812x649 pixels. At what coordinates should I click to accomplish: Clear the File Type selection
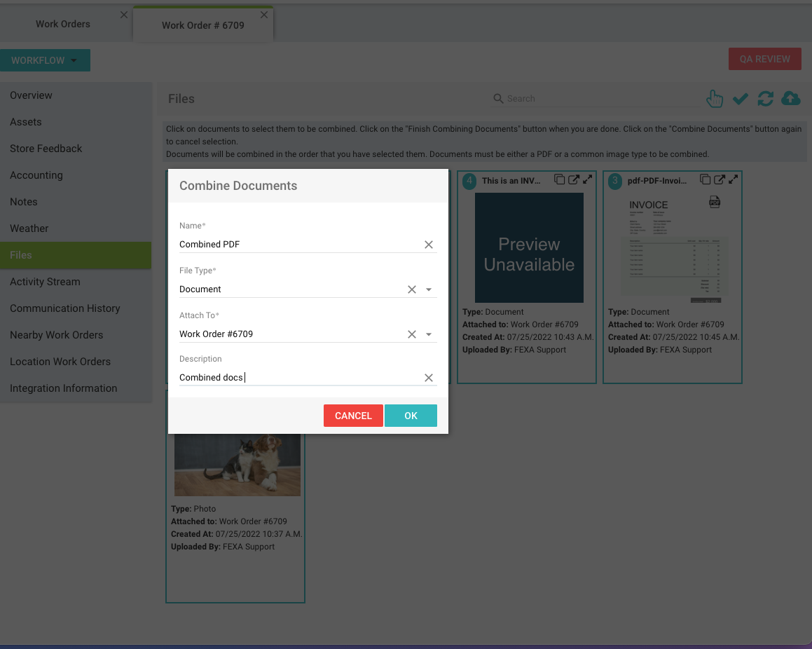pyautogui.click(x=412, y=289)
